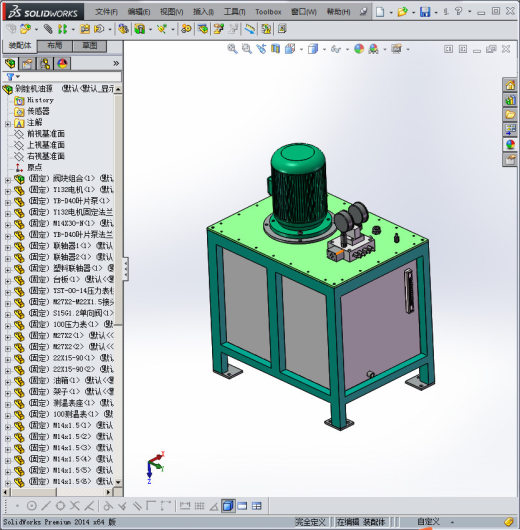Click the New document icon

pos(380,12)
